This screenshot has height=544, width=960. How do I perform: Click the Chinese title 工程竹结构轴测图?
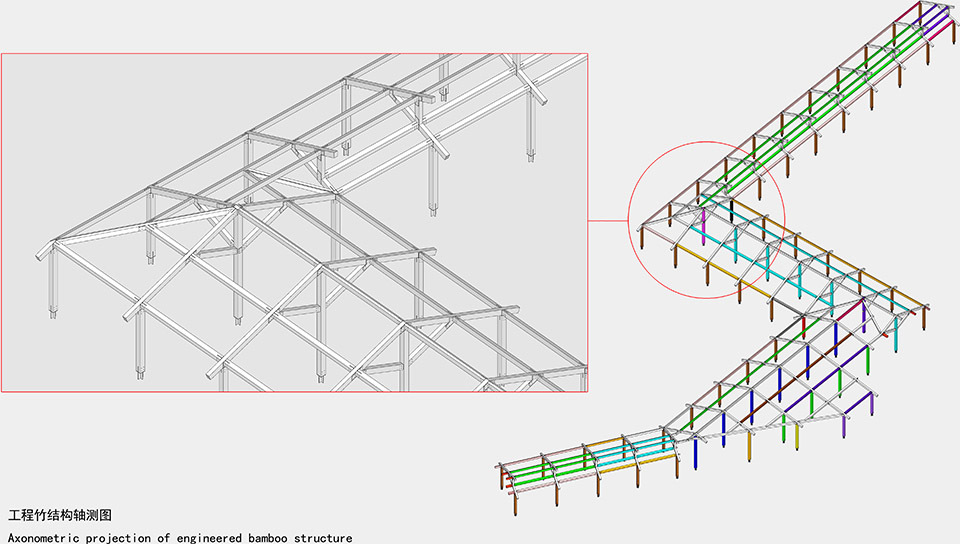[60, 516]
